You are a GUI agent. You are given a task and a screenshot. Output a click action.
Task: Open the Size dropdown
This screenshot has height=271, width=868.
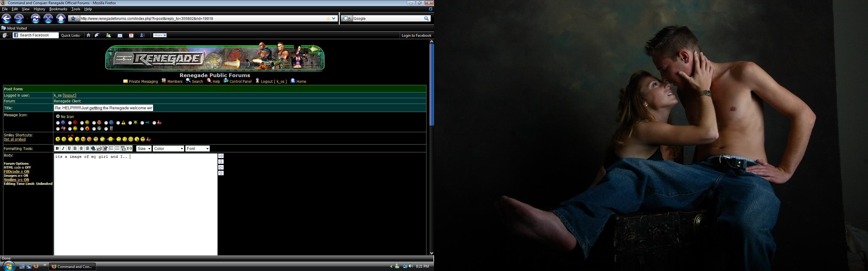click(x=144, y=149)
